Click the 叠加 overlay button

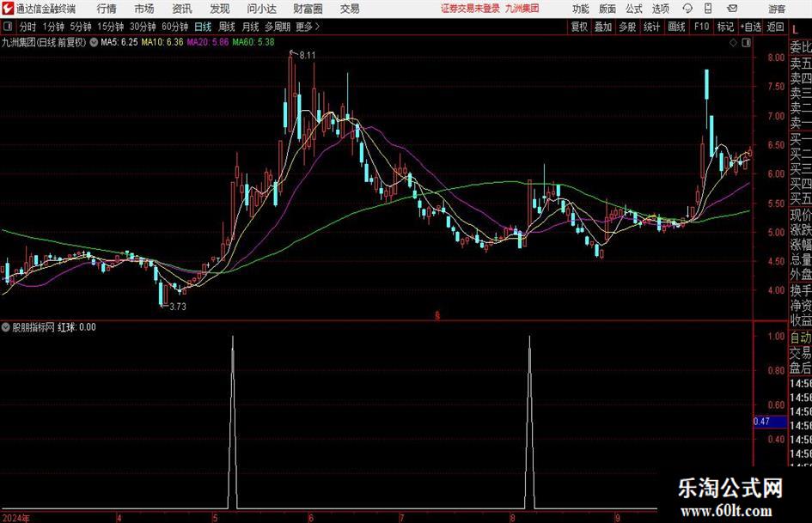coord(603,27)
